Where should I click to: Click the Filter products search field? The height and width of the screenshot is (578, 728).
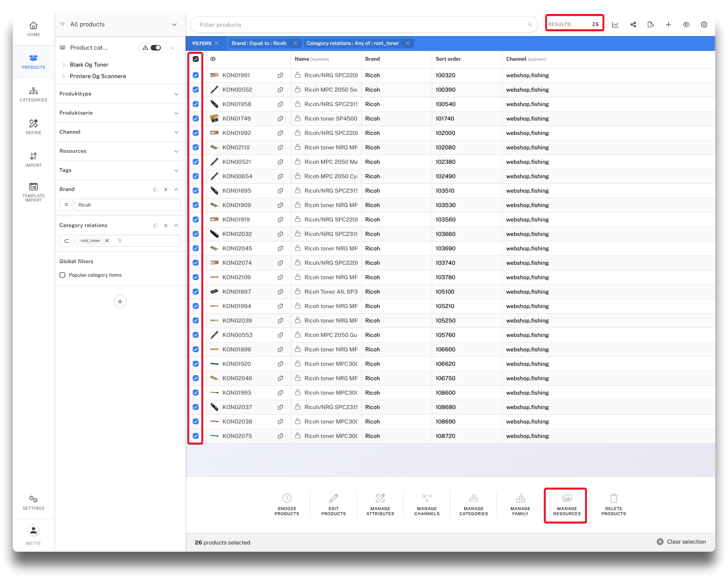tap(361, 25)
